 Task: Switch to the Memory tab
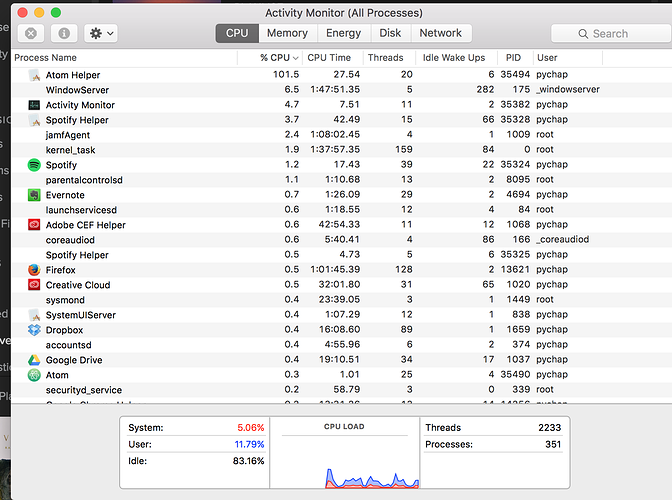287,33
